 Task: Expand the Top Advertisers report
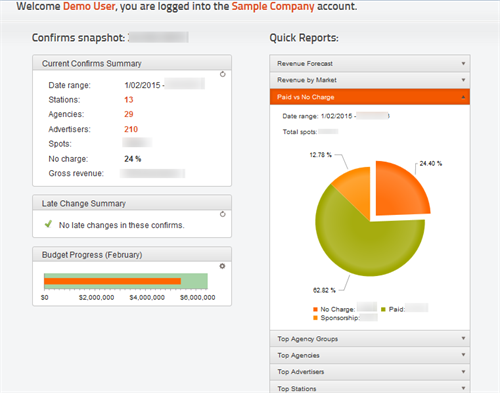[370, 372]
